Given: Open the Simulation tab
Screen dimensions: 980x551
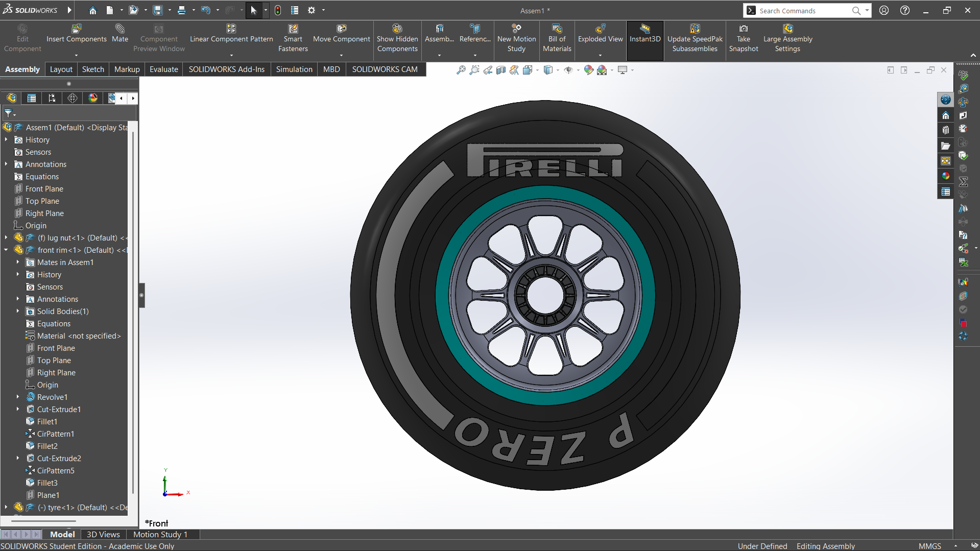Looking at the screenshot, I should click(294, 69).
